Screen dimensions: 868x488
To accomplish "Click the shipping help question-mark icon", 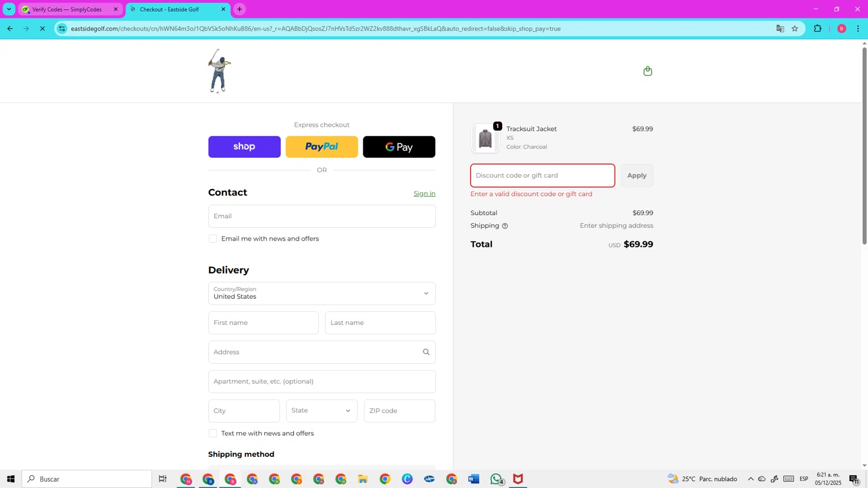I will pos(505,226).
